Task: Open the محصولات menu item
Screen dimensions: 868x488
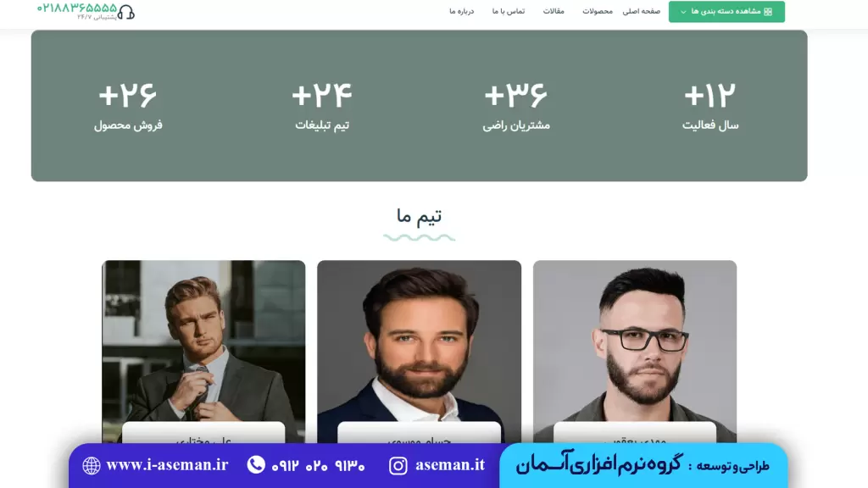Action: [598, 11]
